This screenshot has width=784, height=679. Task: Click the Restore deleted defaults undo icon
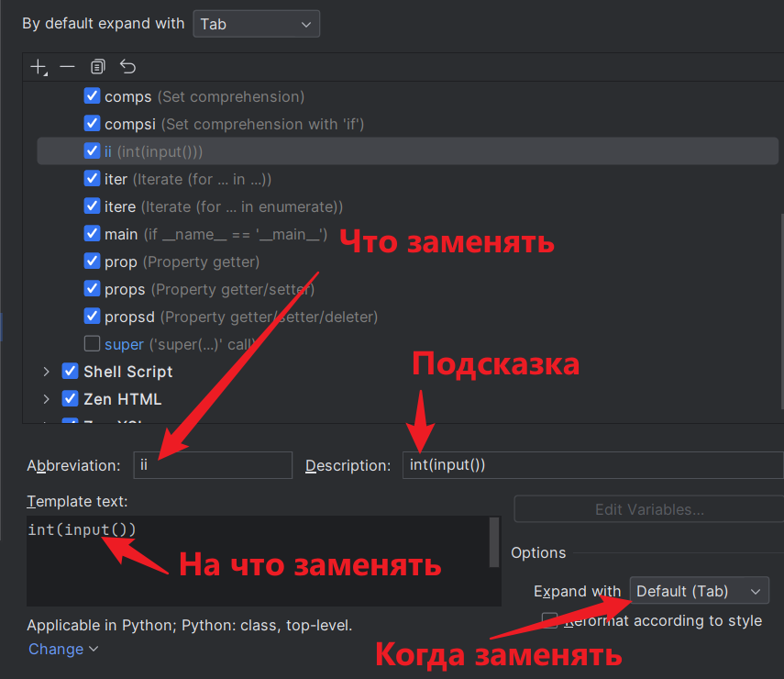tap(127, 67)
